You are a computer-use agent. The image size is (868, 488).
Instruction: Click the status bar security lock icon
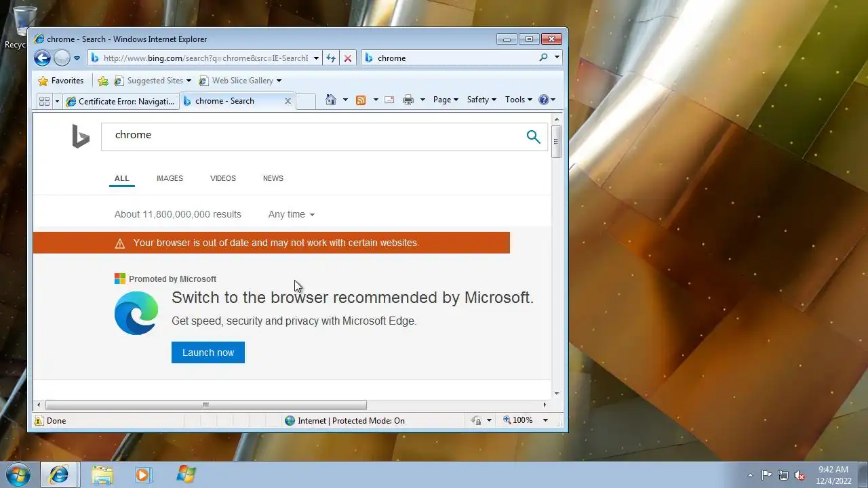click(476, 421)
